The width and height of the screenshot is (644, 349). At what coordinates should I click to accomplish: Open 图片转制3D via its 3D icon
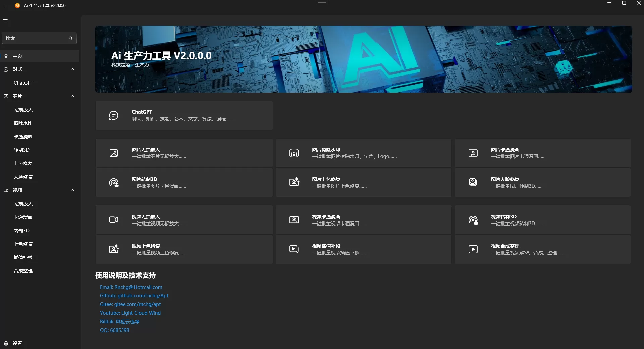pyautogui.click(x=114, y=182)
